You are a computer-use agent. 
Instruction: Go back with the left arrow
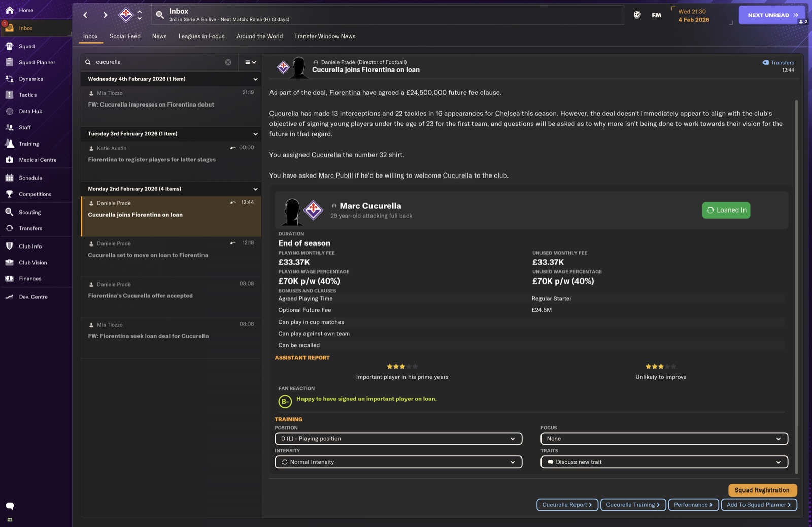coord(85,15)
